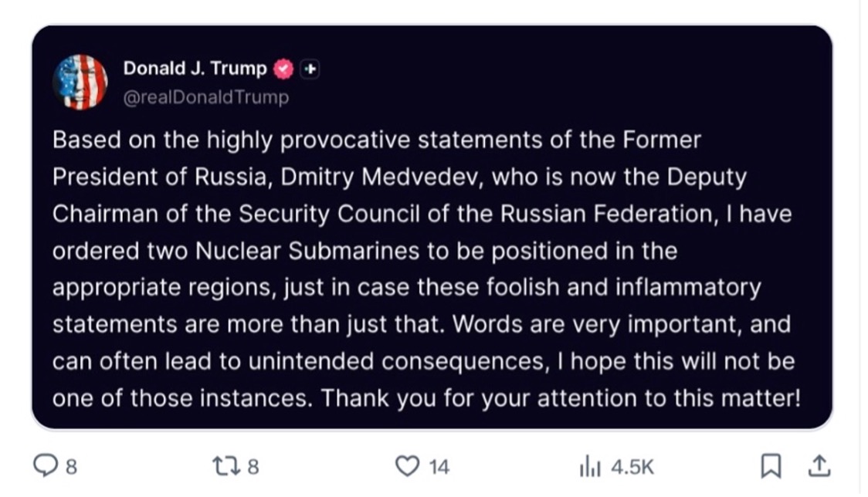Open the Donald J. Trump display name
The width and height of the screenshot is (868, 497).
tap(195, 69)
